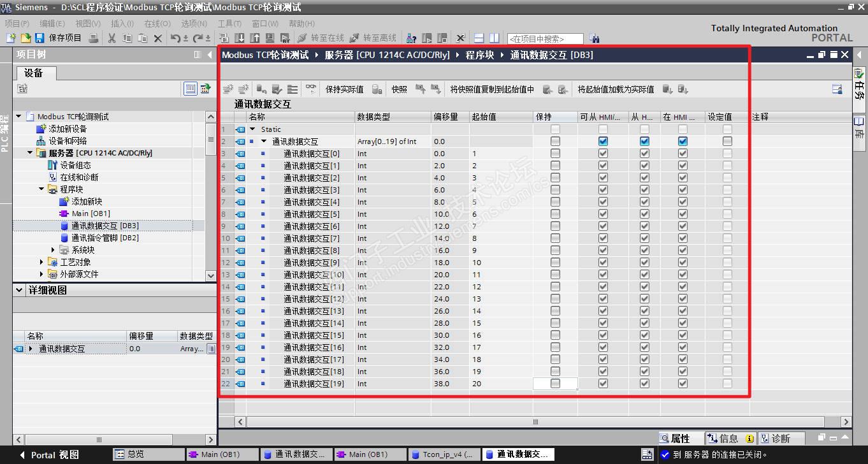Click the load start values icon after 将起始值加载为实际值
Screen dimensions: 868x464
pyautogui.click(x=667, y=89)
